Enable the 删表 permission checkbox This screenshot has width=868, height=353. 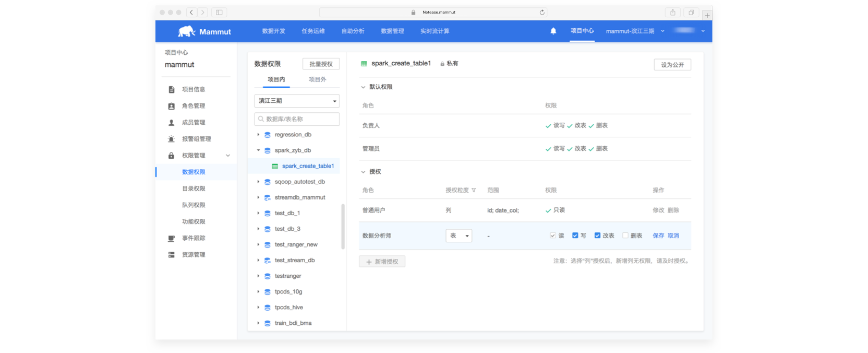tap(625, 236)
